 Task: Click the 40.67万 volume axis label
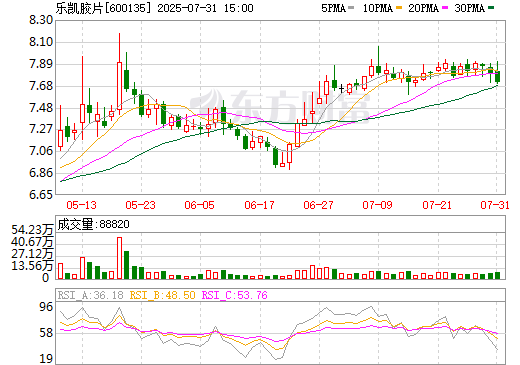click(32, 242)
